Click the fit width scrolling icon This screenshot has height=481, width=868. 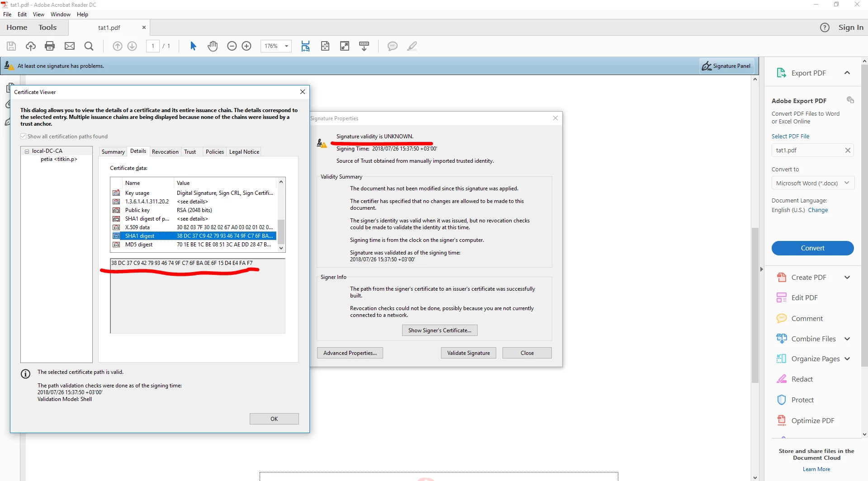(x=306, y=46)
